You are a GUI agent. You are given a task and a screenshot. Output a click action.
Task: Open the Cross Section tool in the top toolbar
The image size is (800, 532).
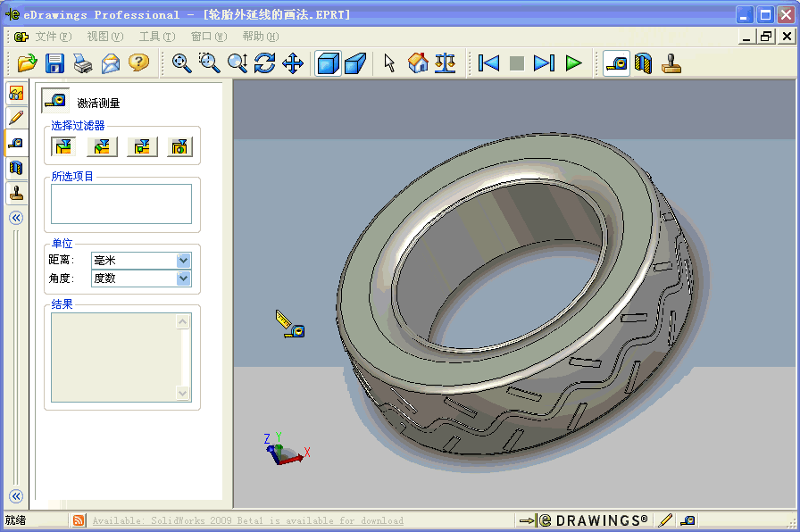(x=644, y=63)
